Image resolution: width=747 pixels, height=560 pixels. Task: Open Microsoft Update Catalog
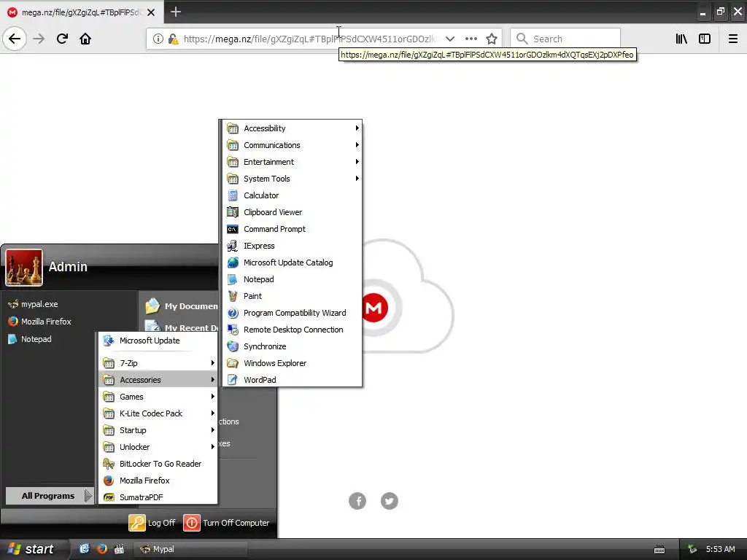292,262
